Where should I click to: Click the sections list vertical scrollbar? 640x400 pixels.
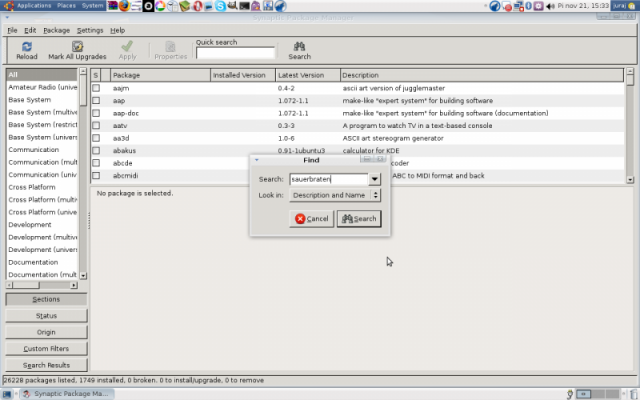tap(83, 173)
